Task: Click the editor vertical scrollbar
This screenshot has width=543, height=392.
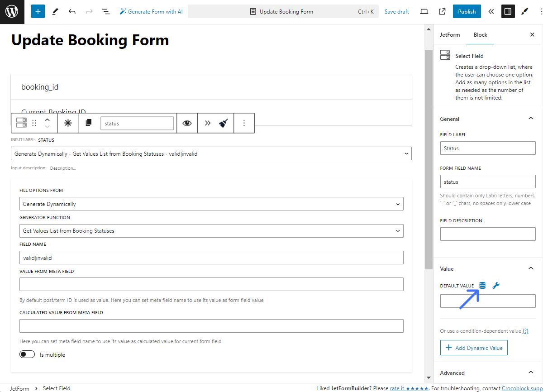Action: (x=429, y=158)
